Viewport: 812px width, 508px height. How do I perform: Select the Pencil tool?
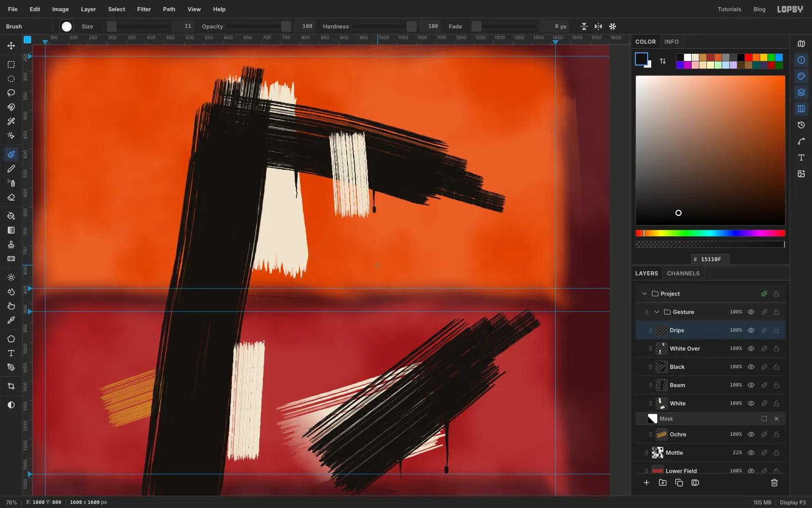[11, 169]
